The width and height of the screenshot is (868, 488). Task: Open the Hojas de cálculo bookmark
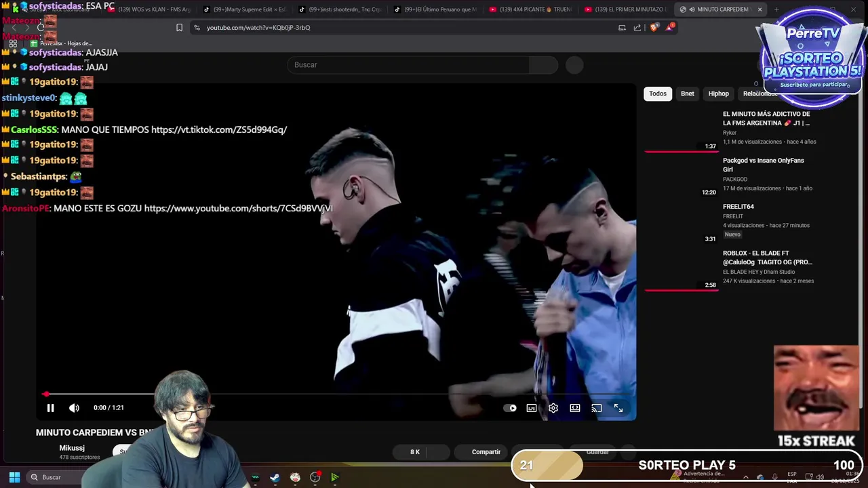coord(61,43)
